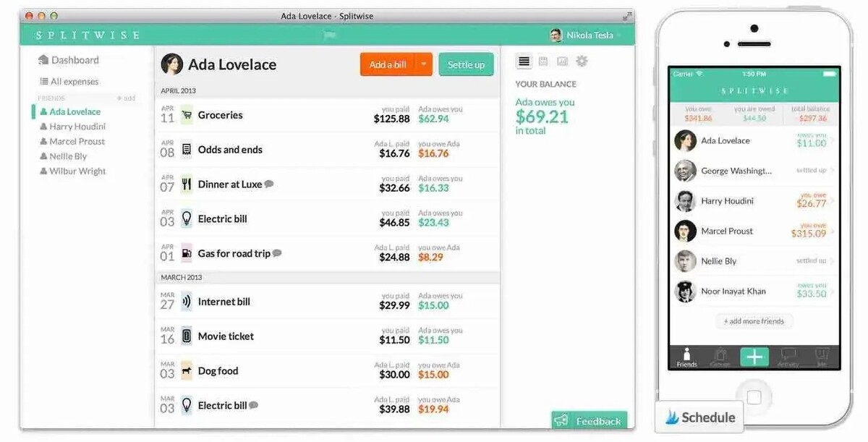Select Harry Houdini in friends list
Image resolution: width=868 pixels, height=442 pixels.
click(77, 127)
